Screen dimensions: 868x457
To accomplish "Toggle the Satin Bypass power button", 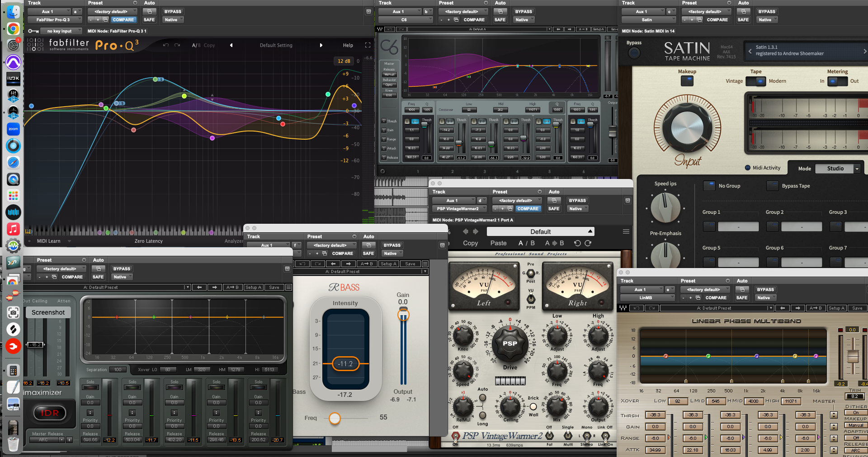I will point(634,53).
